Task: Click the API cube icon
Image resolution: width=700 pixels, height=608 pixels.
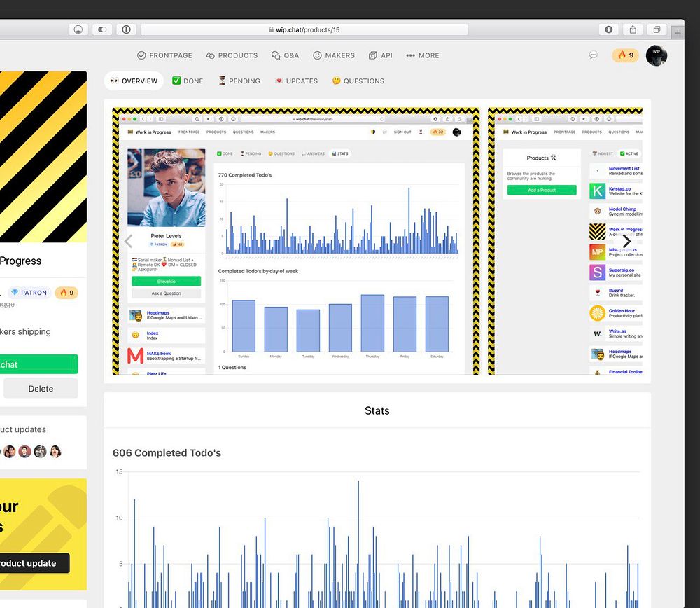Action: (x=373, y=55)
